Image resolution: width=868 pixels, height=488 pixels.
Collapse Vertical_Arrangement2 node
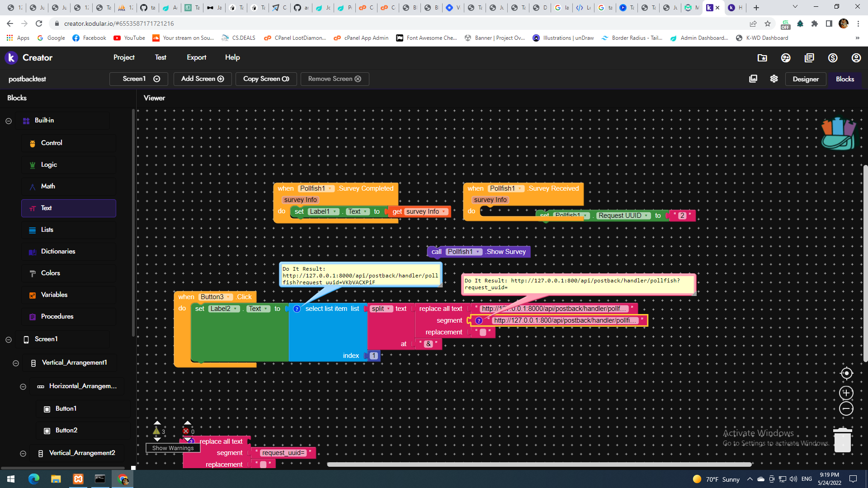click(23, 453)
